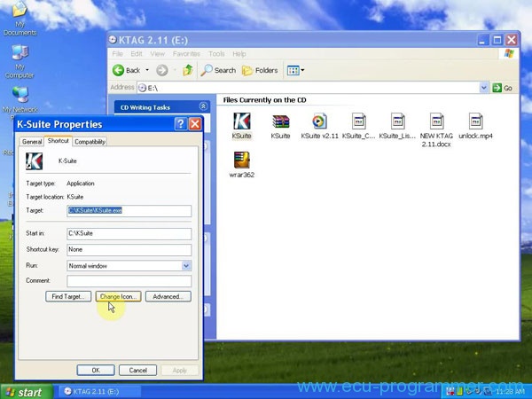Screen dimensions: 532x399
Task: Click the Up folder toolbar icon
Action: coord(188,70)
